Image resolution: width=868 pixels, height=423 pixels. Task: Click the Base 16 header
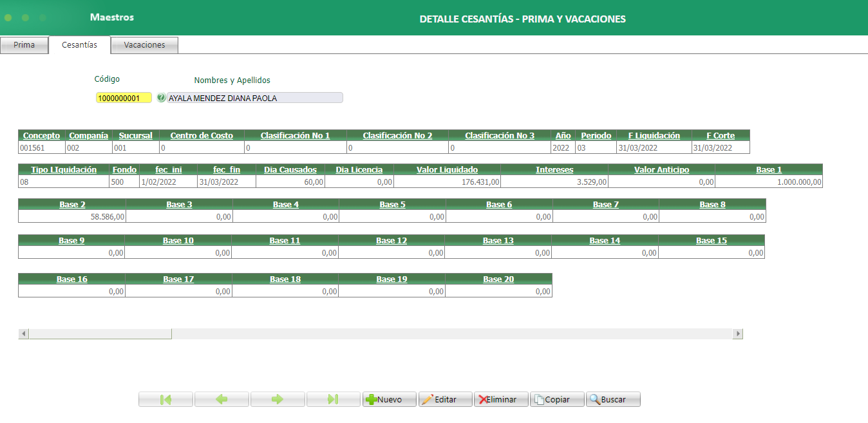[x=72, y=279]
